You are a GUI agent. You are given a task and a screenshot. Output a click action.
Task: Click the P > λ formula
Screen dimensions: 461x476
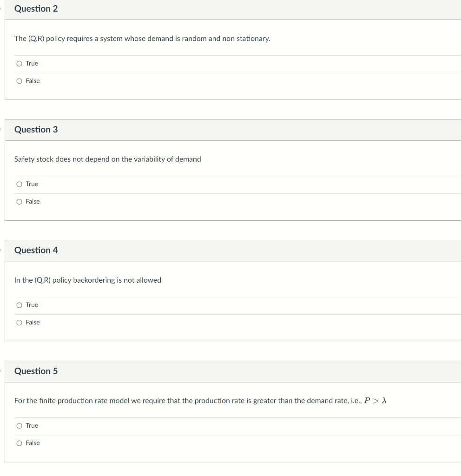pyautogui.click(x=375, y=401)
